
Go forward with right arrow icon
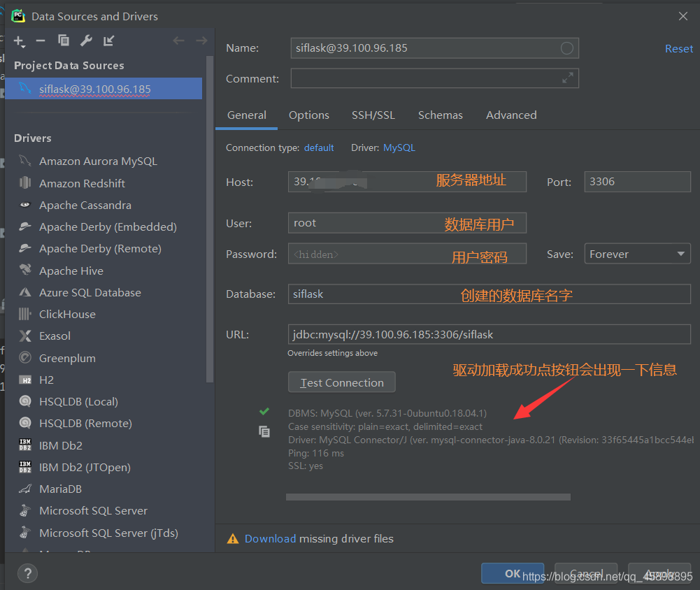(x=202, y=41)
